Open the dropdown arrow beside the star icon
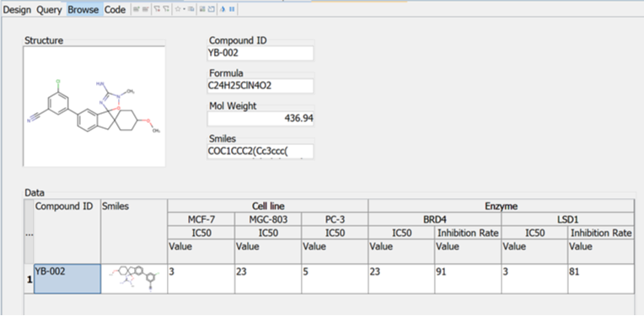 click(x=184, y=9)
